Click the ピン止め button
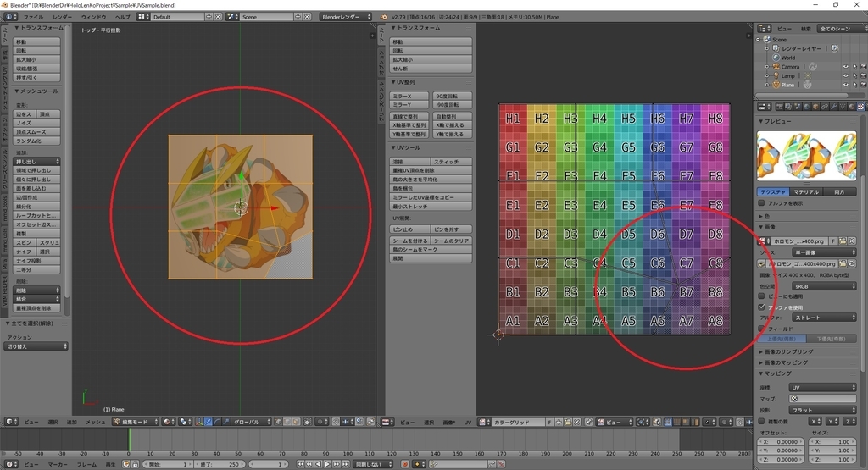 coord(409,229)
